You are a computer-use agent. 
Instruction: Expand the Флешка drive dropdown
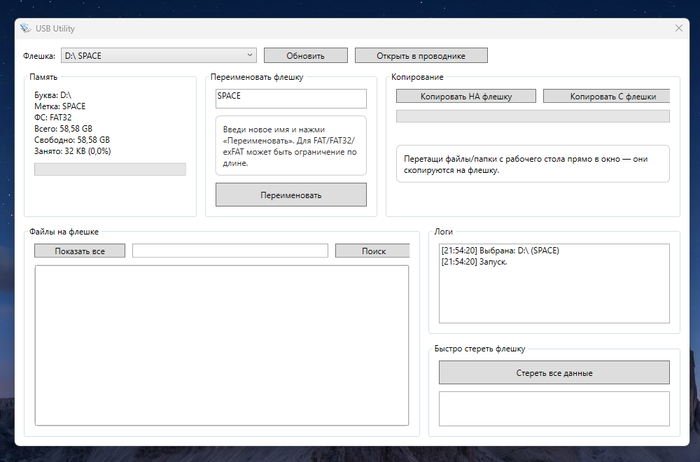click(x=249, y=55)
